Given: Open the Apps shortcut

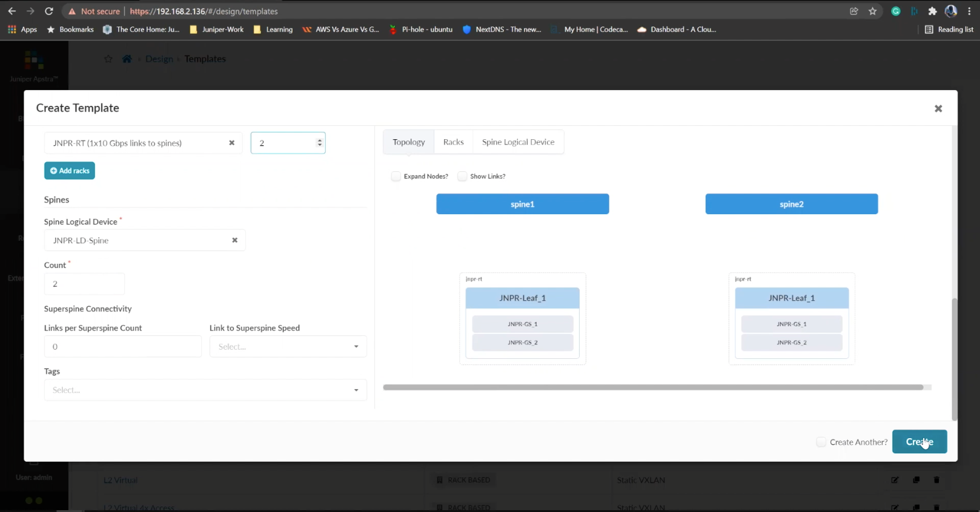Looking at the screenshot, I should pyautogui.click(x=22, y=29).
